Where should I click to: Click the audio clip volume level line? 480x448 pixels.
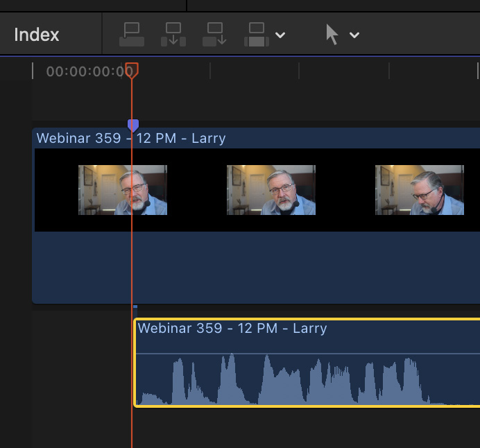coord(305,354)
